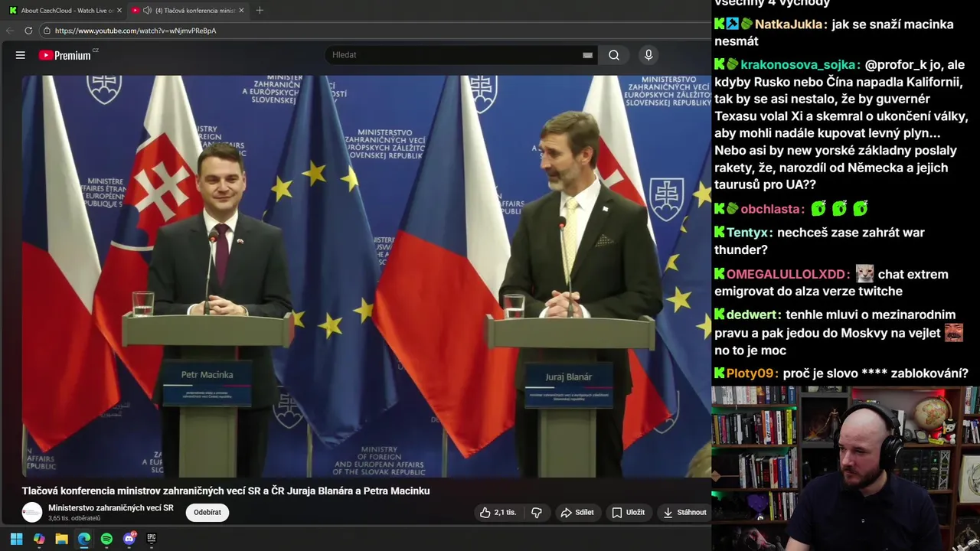
Task: Open Spotify from the taskbar
Action: [x=106, y=539]
